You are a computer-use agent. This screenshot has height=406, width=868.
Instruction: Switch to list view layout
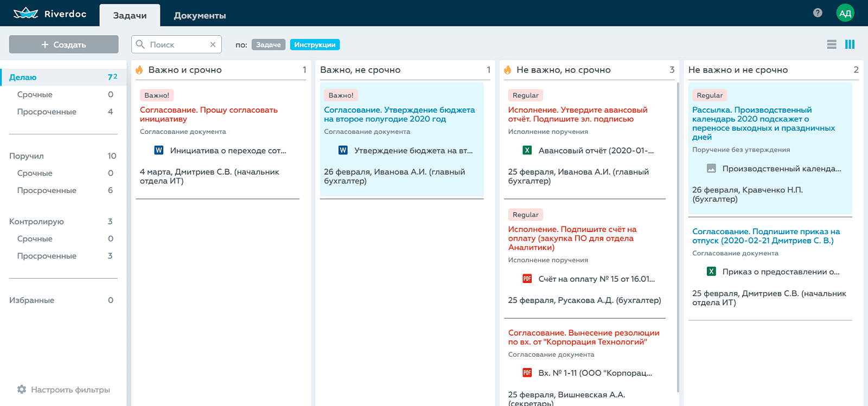832,44
